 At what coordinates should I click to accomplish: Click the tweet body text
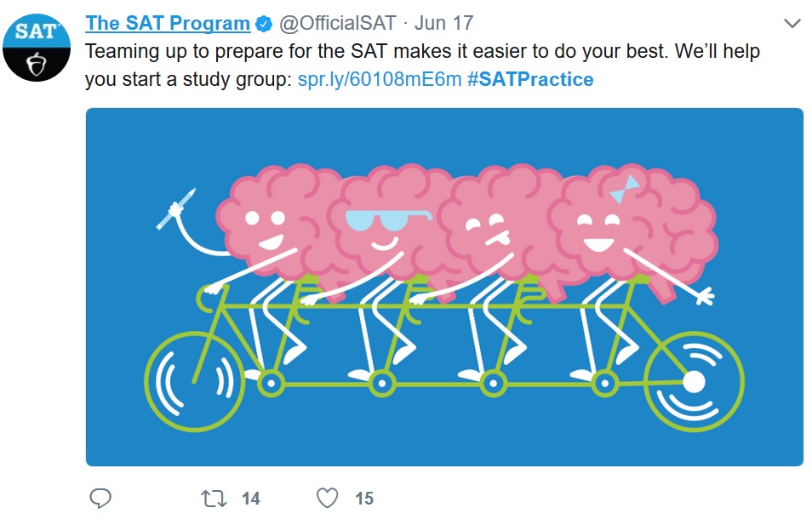click(x=422, y=66)
